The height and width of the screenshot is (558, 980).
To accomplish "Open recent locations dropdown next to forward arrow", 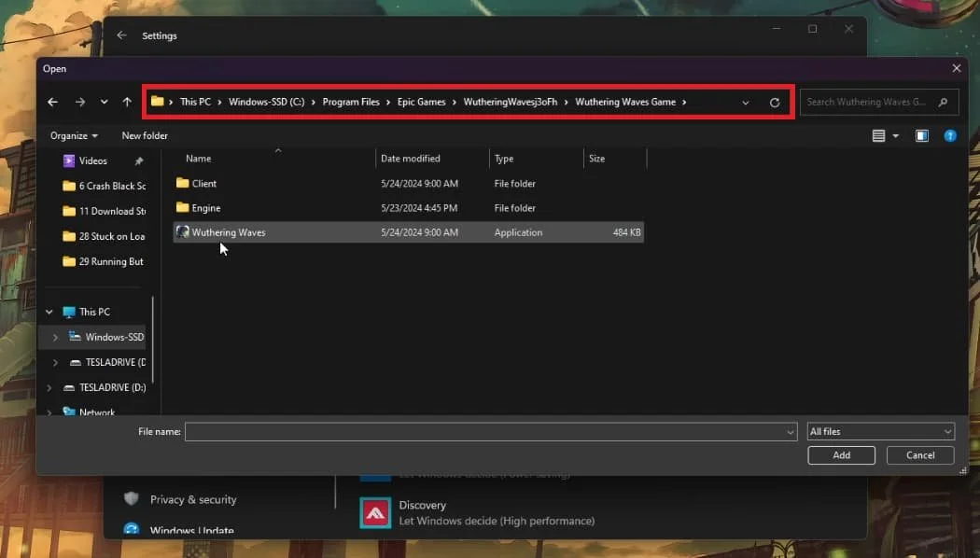I will click(104, 102).
